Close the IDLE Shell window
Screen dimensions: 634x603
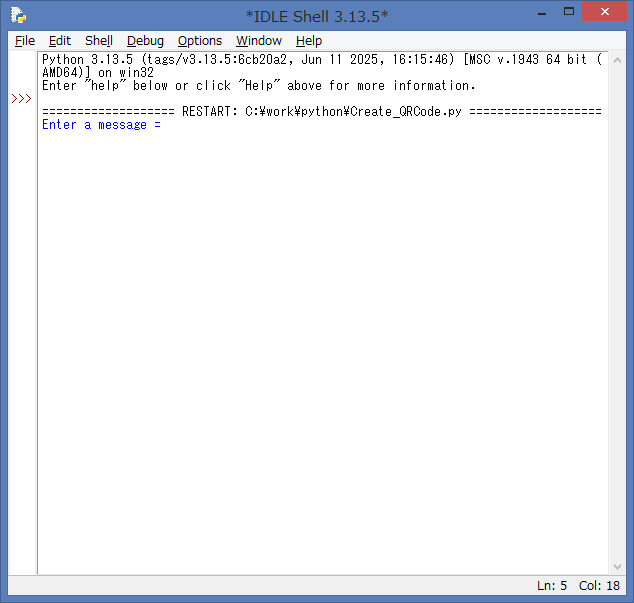coord(605,12)
